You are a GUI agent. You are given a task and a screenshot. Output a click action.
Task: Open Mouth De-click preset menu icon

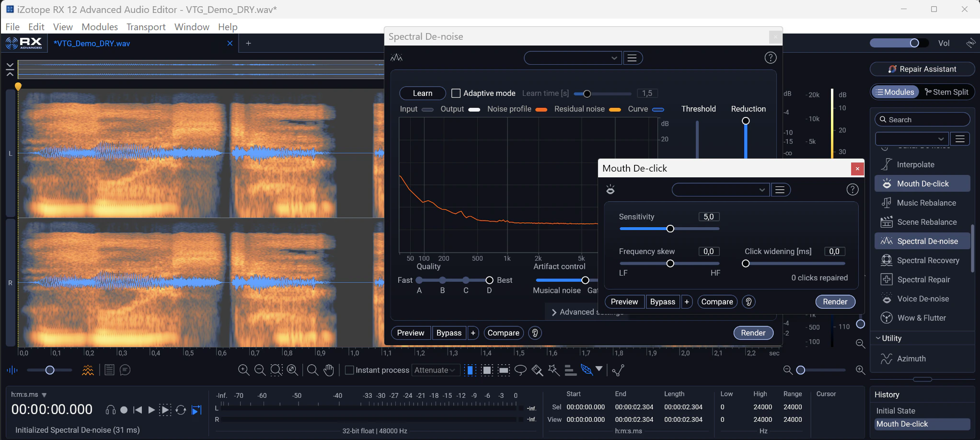coord(780,190)
